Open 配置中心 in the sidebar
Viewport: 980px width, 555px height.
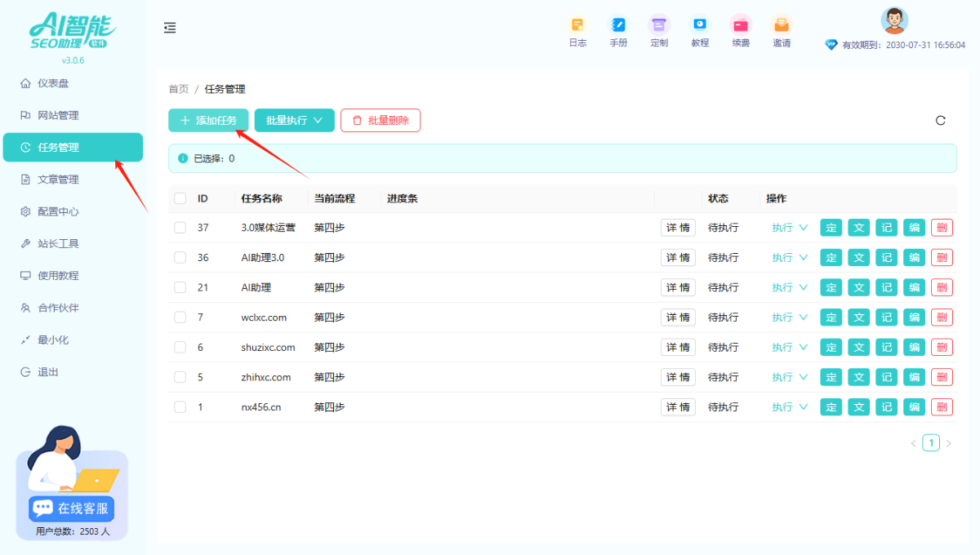pos(73,211)
